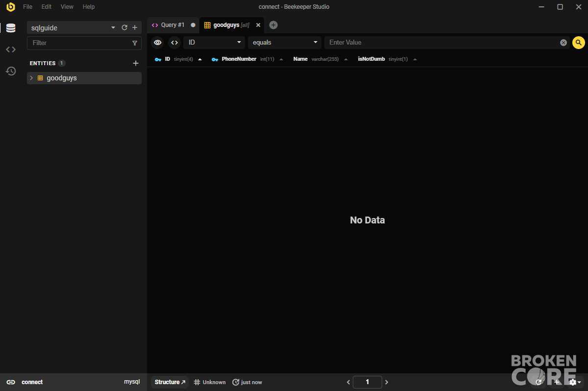
Task: Expand the goodguys table tree item
Action: (x=31, y=78)
